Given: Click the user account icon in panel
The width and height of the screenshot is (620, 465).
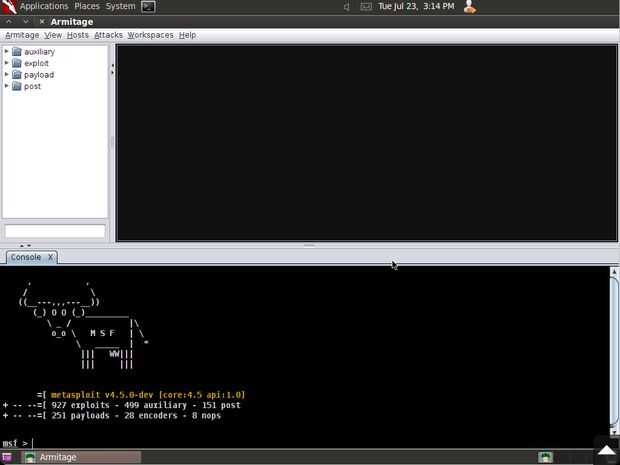Looking at the screenshot, I should 470,7.
